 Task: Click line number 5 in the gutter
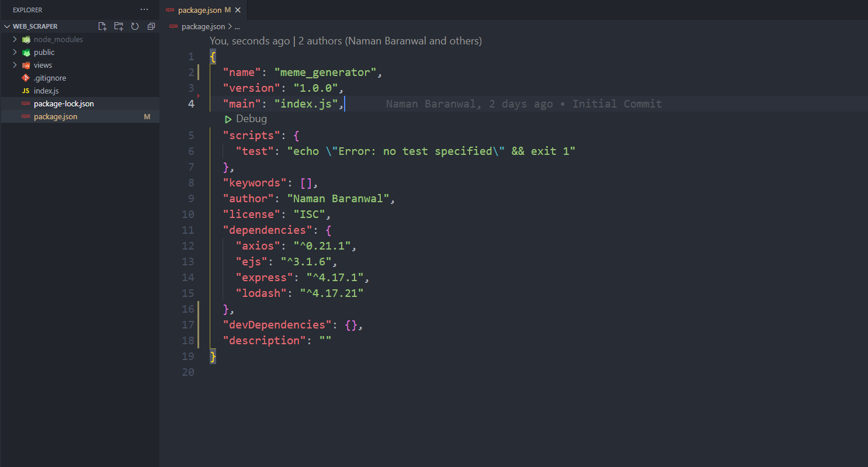point(192,135)
